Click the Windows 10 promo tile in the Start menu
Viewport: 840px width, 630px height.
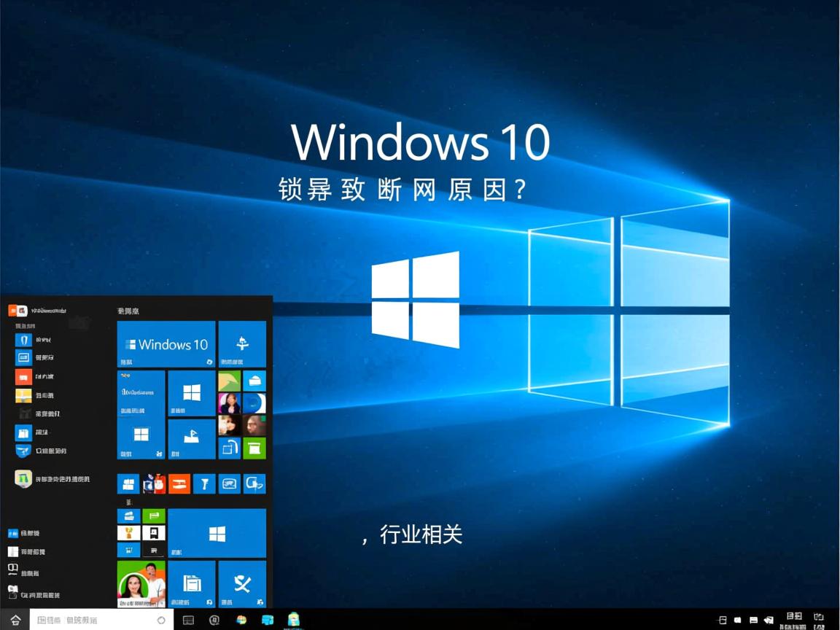tap(166, 343)
